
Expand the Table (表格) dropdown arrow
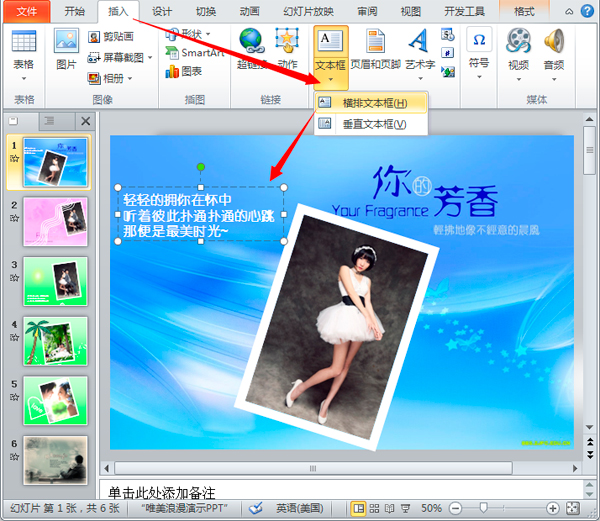24,78
